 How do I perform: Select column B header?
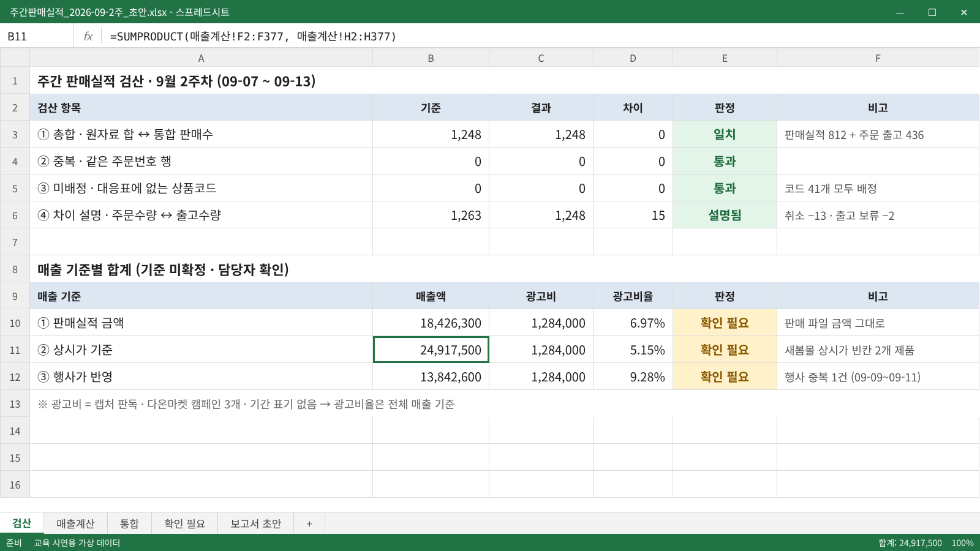tap(431, 58)
